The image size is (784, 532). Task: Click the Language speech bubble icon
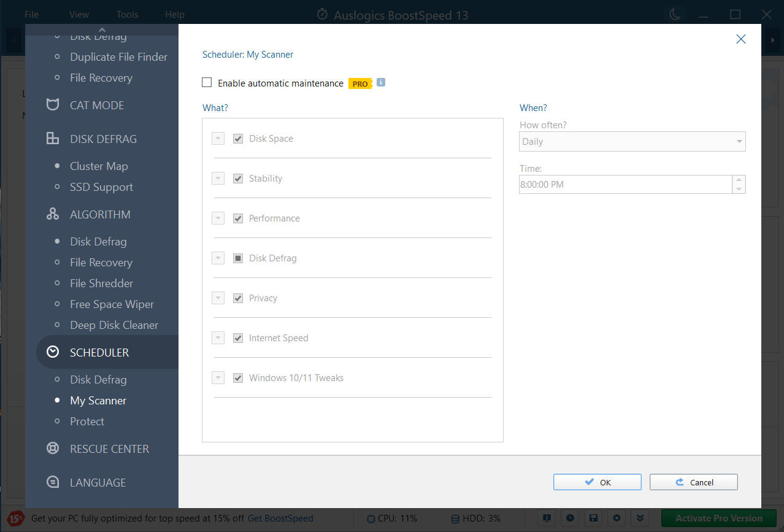coord(53,482)
